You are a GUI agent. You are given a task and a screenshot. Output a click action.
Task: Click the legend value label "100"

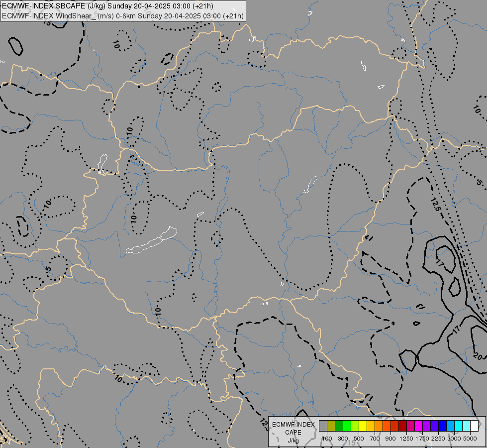click(x=327, y=439)
